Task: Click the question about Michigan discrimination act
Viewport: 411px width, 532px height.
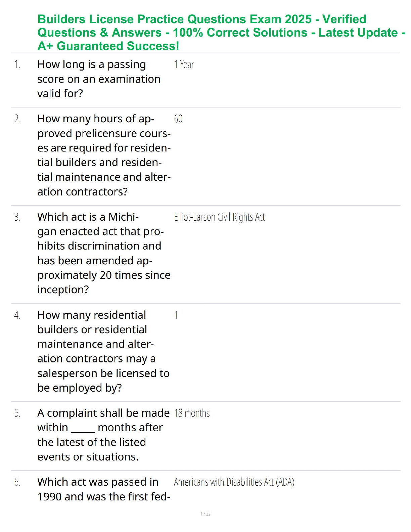Action: [x=104, y=253]
